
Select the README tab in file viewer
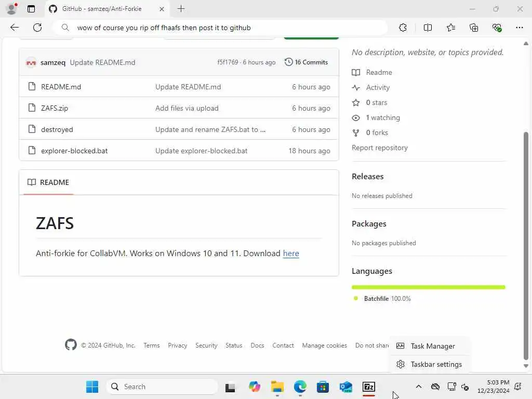[48, 182]
